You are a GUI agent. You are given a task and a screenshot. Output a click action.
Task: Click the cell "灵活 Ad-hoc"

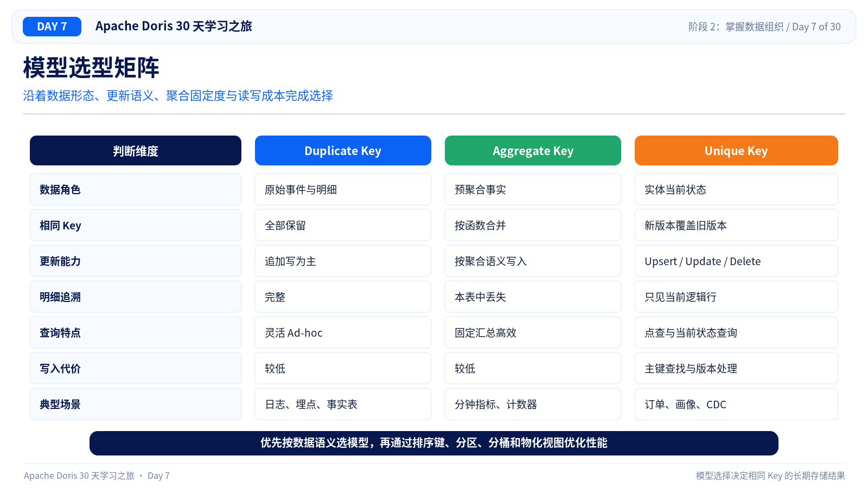click(343, 332)
